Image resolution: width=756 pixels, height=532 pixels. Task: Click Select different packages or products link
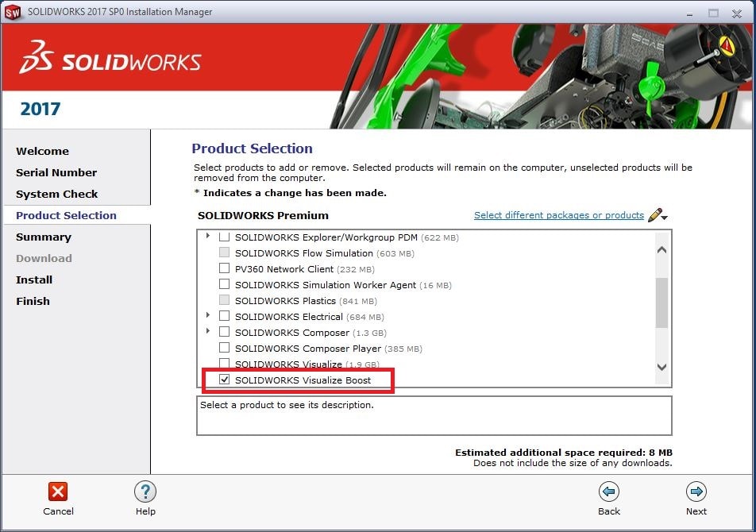pos(559,215)
